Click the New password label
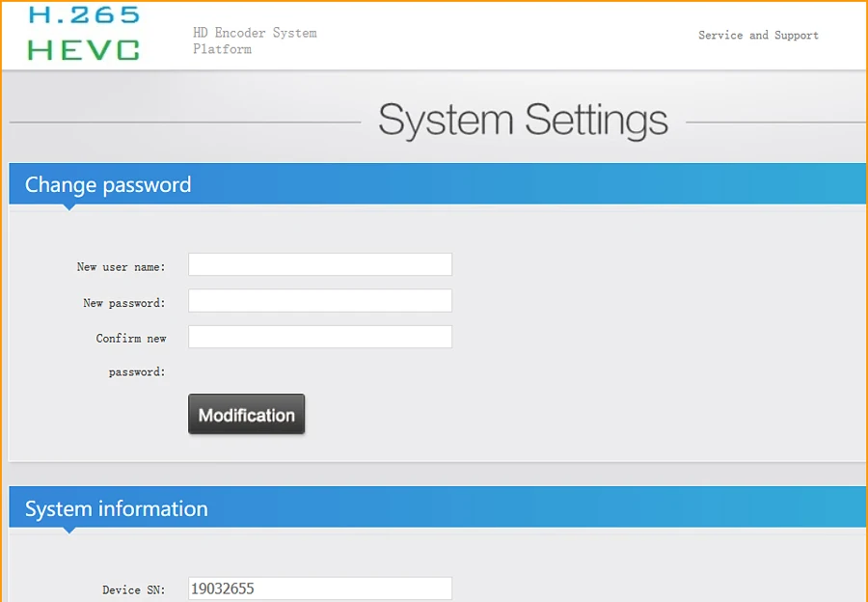The width and height of the screenshot is (868, 602). point(124,303)
